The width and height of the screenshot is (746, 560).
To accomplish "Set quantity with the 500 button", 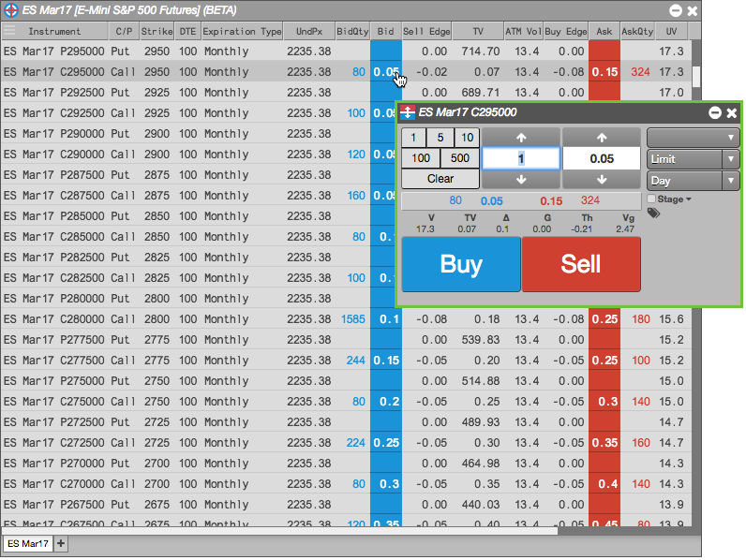I will 459,158.
